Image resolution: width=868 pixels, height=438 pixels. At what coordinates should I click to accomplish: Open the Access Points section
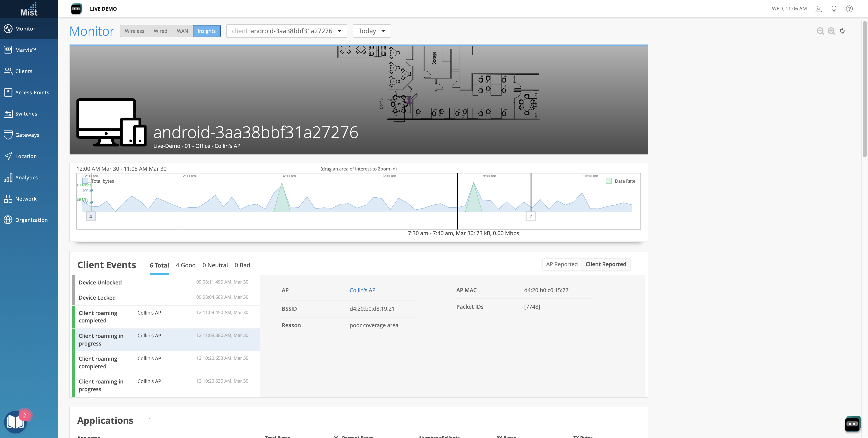point(32,92)
